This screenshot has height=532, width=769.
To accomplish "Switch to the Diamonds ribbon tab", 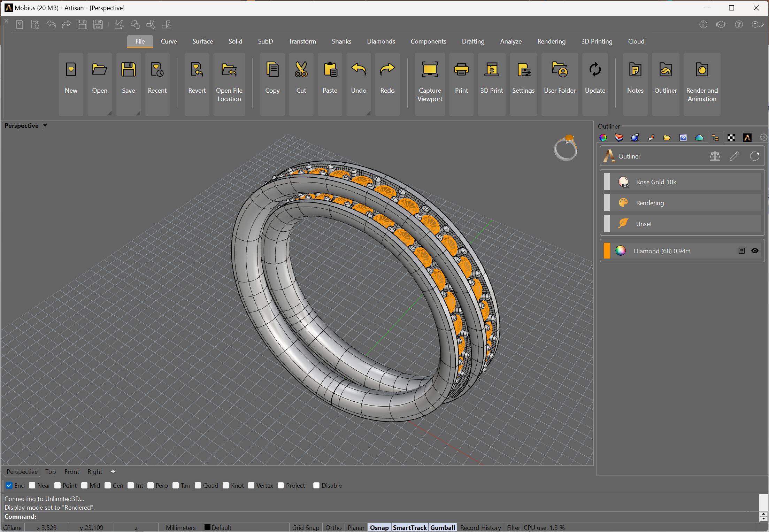I will (x=381, y=41).
